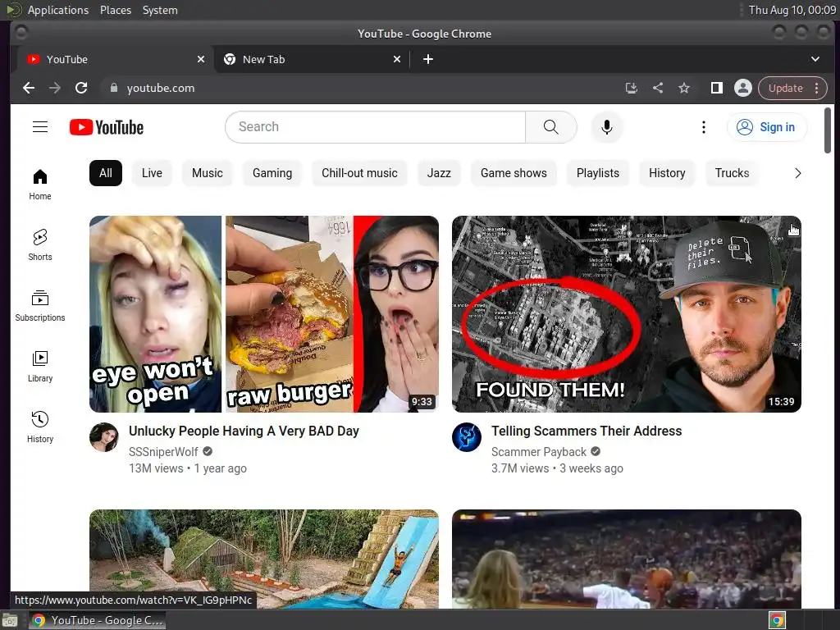Click YouTube - Google Chrome taskbar entry

(98, 620)
